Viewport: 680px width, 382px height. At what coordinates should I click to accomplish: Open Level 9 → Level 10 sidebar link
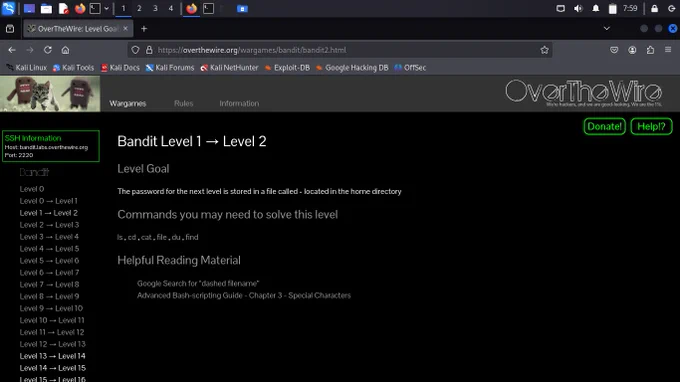pos(51,308)
